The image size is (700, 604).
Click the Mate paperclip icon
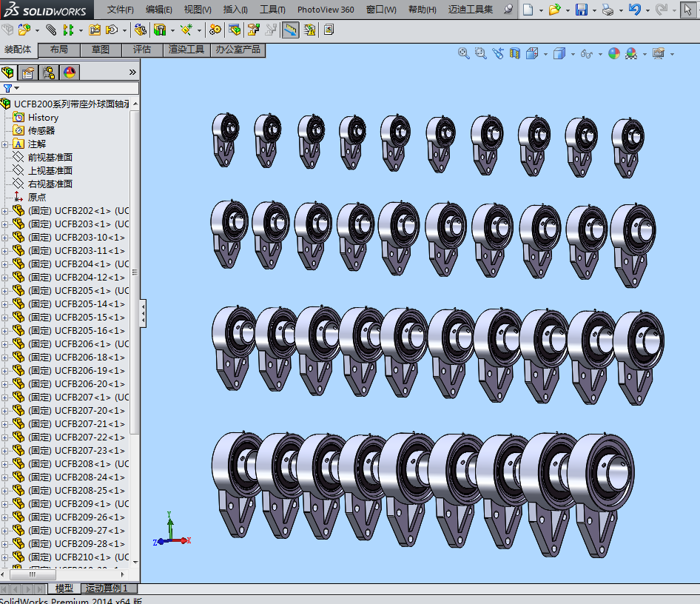coord(51,30)
